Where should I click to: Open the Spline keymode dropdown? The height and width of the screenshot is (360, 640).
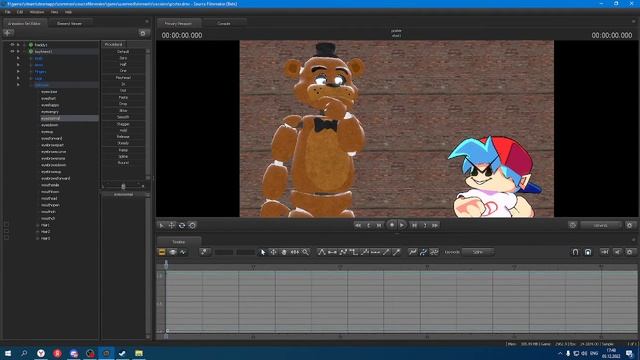tap(478, 252)
